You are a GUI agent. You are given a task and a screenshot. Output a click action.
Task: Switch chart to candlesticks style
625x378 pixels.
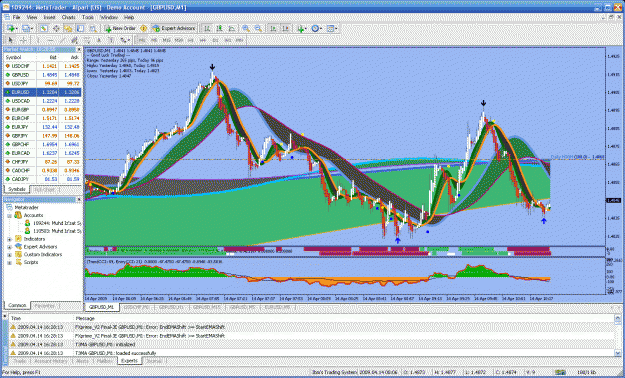coord(219,28)
